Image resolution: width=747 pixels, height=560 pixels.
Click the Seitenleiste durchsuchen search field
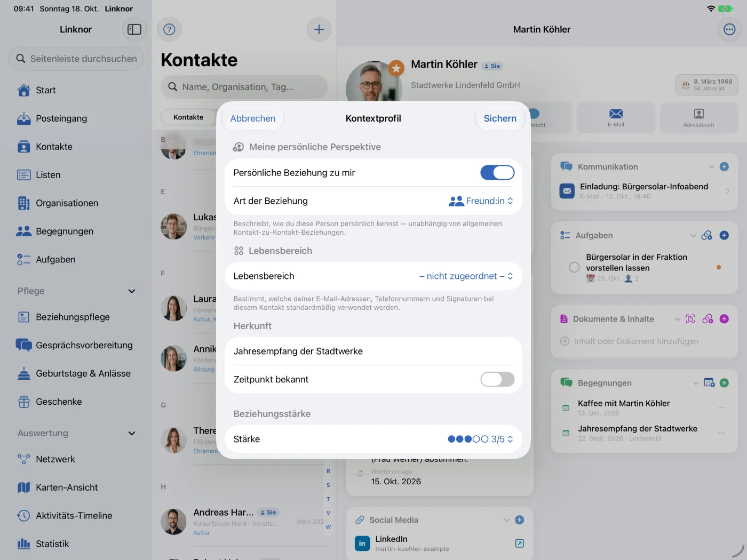click(x=76, y=59)
